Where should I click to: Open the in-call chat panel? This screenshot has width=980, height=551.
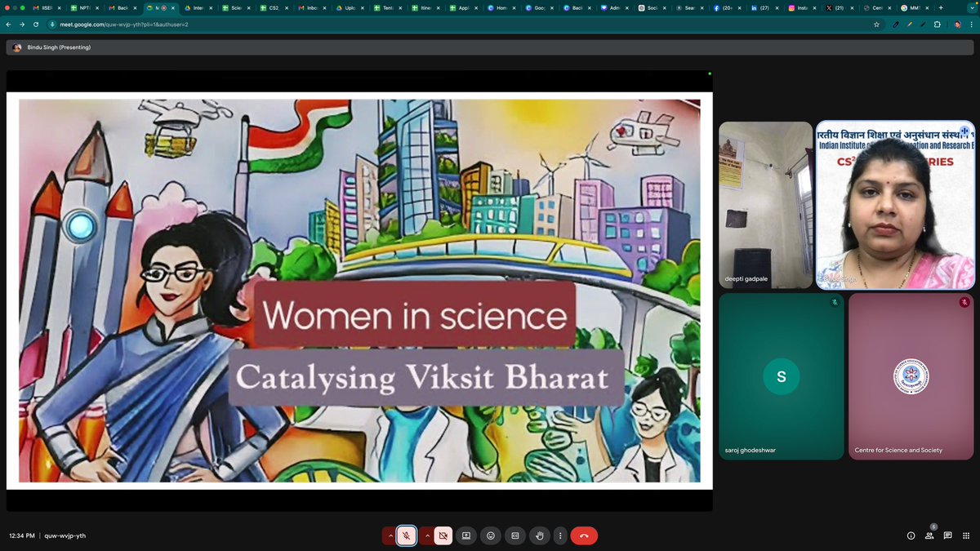947,535
